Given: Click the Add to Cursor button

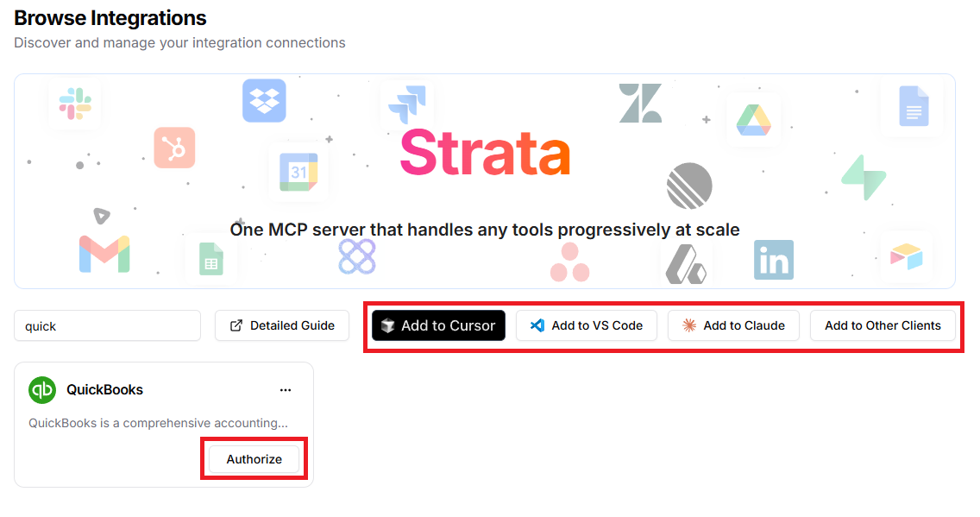Looking at the screenshot, I should point(438,325).
